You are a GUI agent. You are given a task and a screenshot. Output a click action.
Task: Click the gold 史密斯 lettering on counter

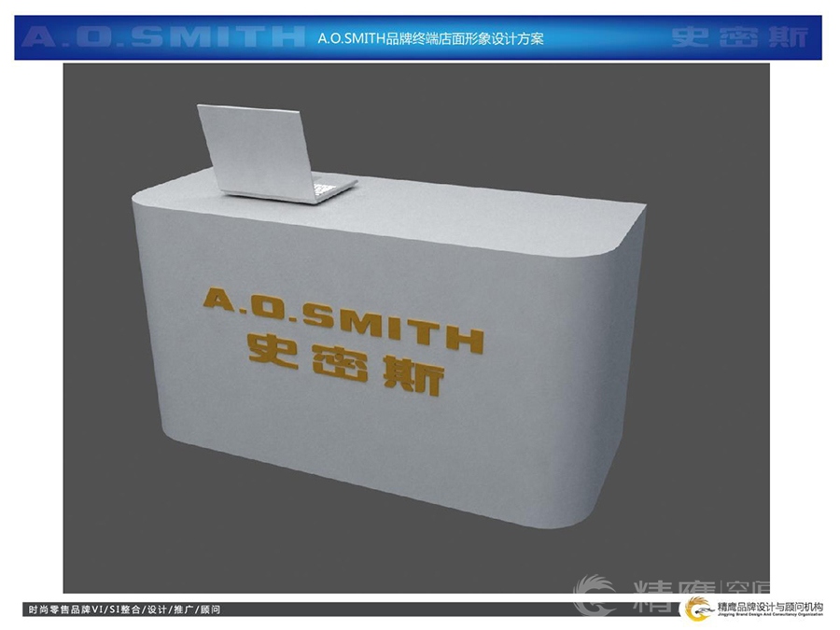coord(346,364)
